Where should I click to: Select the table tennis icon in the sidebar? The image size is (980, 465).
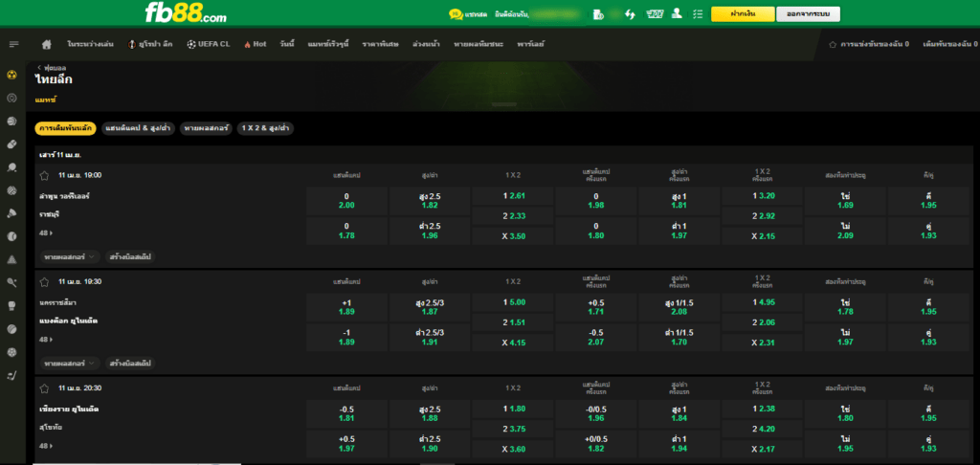click(x=11, y=167)
